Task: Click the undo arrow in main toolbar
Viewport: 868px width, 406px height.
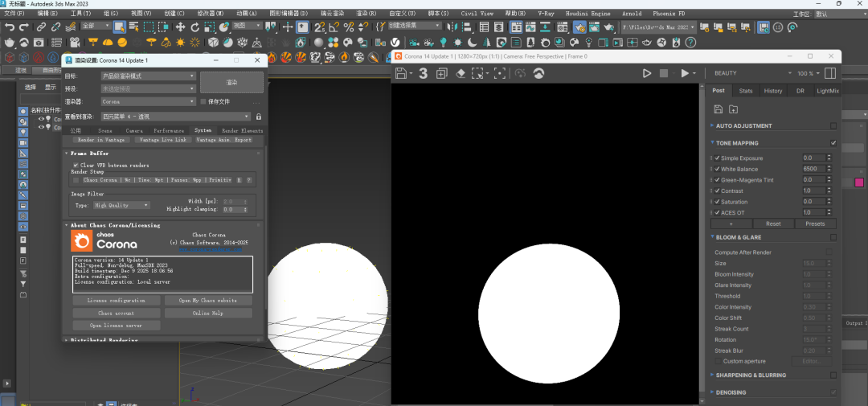Action: [x=10, y=27]
